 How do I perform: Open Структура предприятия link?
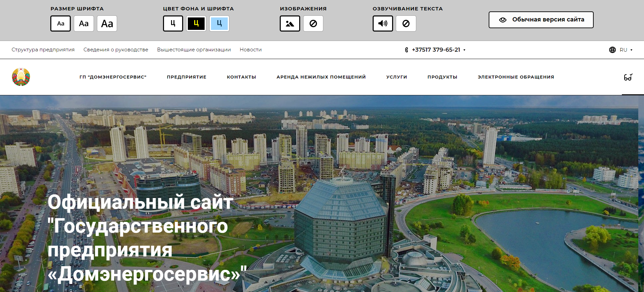coord(43,50)
